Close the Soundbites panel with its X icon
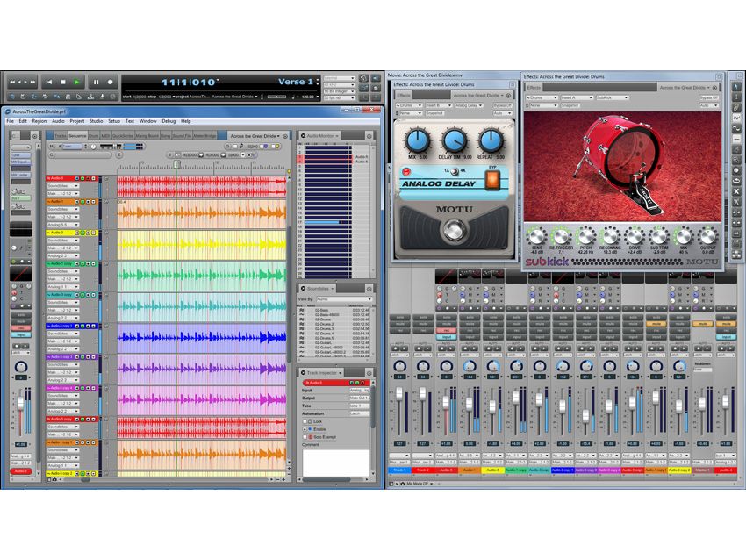746x560 pixels. point(303,288)
